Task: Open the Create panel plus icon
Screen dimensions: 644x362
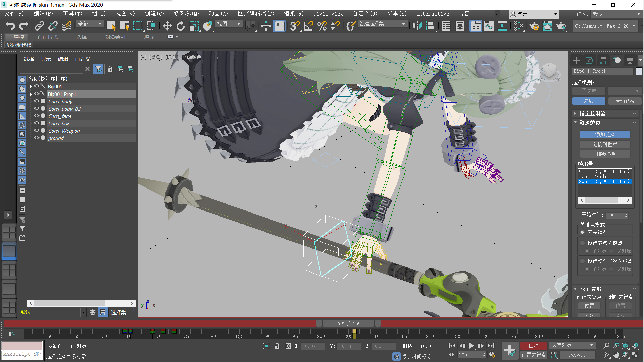Action: (x=576, y=60)
